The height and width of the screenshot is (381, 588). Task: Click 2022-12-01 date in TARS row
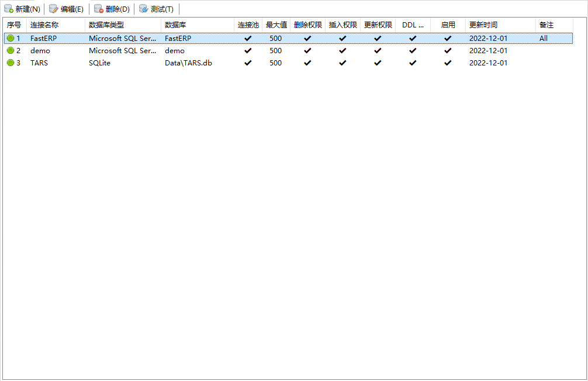pyautogui.click(x=488, y=63)
